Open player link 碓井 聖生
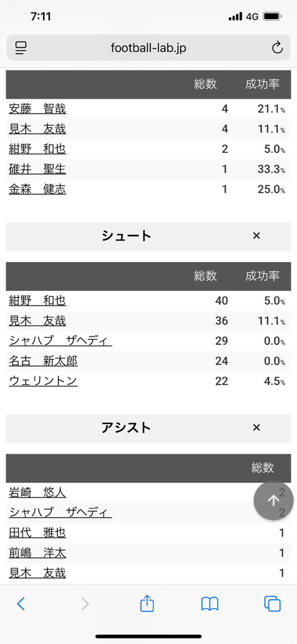297x644 pixels. [38, 169]
